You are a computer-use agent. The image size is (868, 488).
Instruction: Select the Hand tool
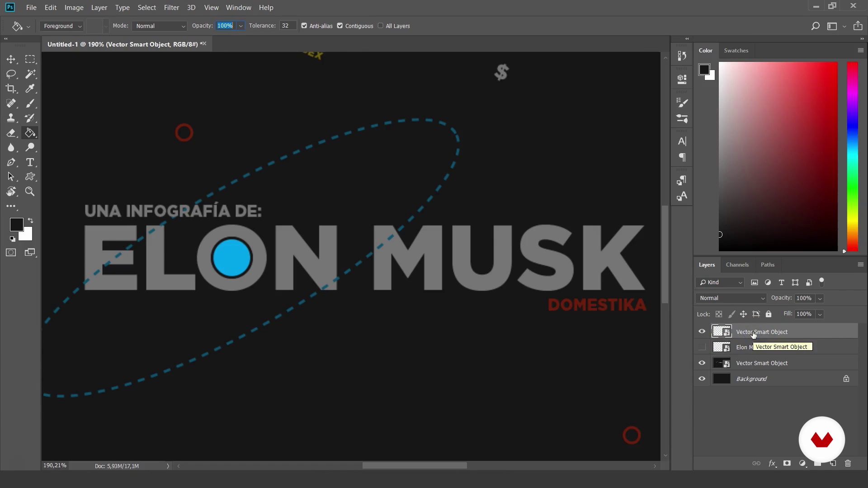[x=11, y=192]
